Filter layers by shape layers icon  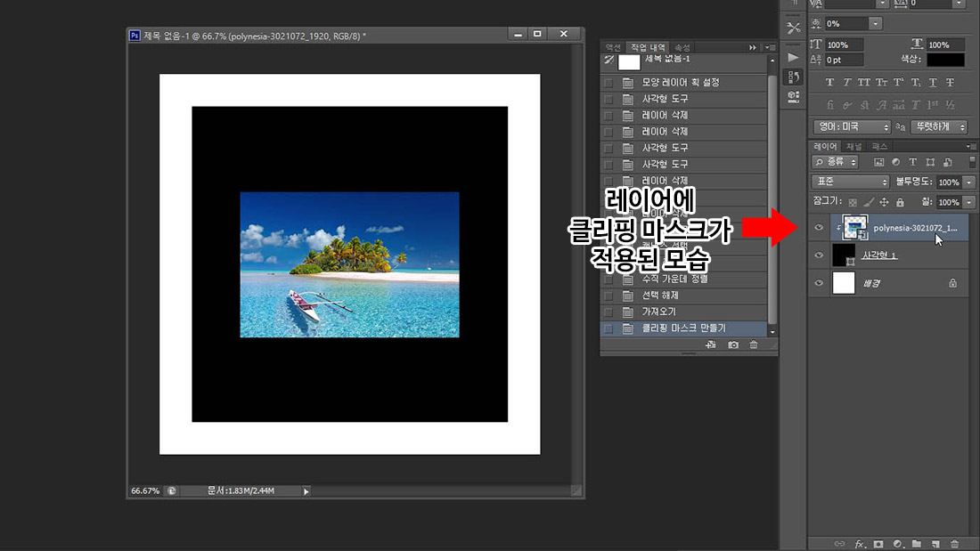pos(930,162)
